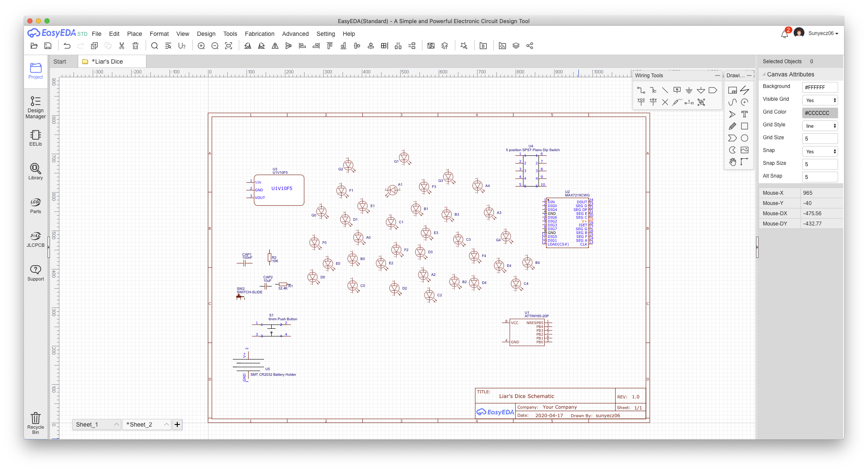
Task: Open notifications bell icon
Action: pyautogui.click(x=784, y=34)
